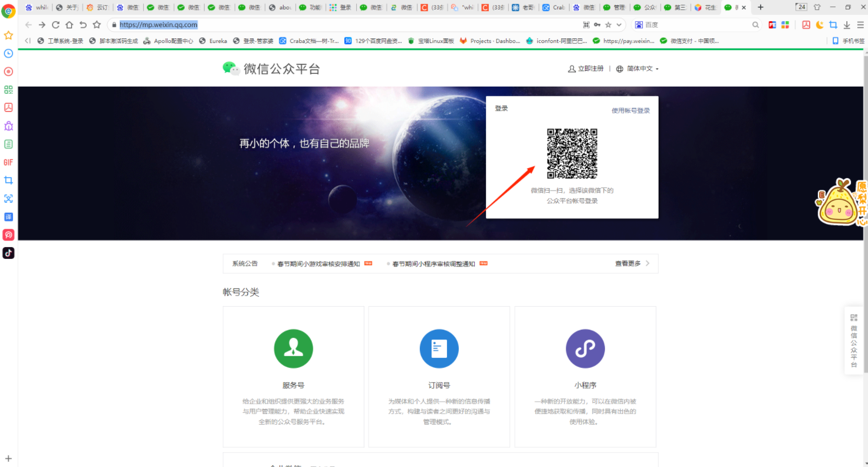Open sidebar green QR grid icon
868x467 pixels.
(8, 90)
